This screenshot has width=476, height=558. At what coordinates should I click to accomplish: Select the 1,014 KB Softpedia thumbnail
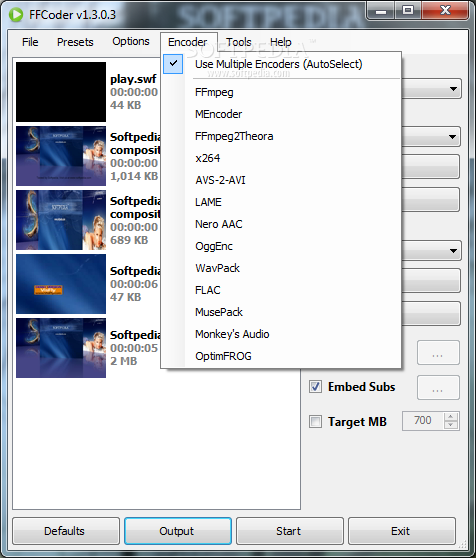(x=61, y=156)
